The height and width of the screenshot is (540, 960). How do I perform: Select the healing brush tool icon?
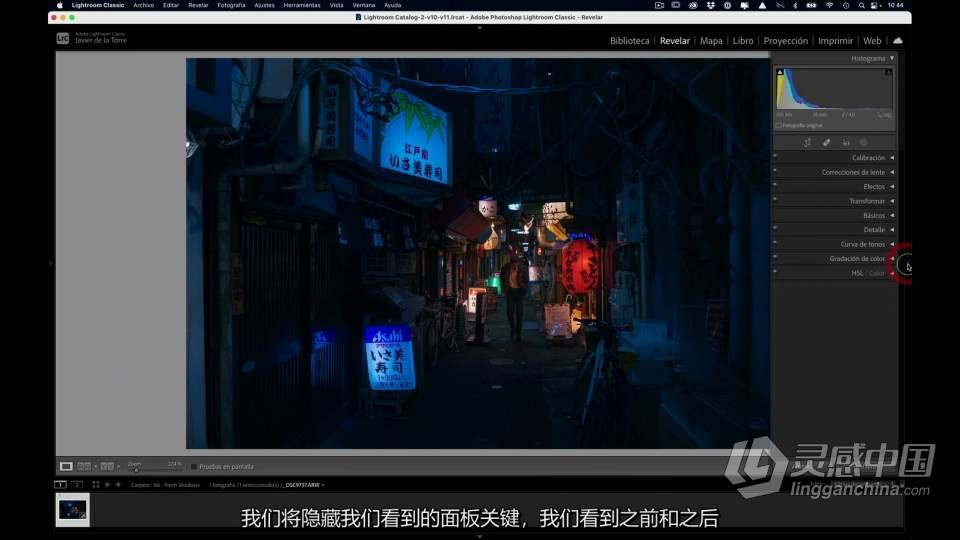[827, 143]
